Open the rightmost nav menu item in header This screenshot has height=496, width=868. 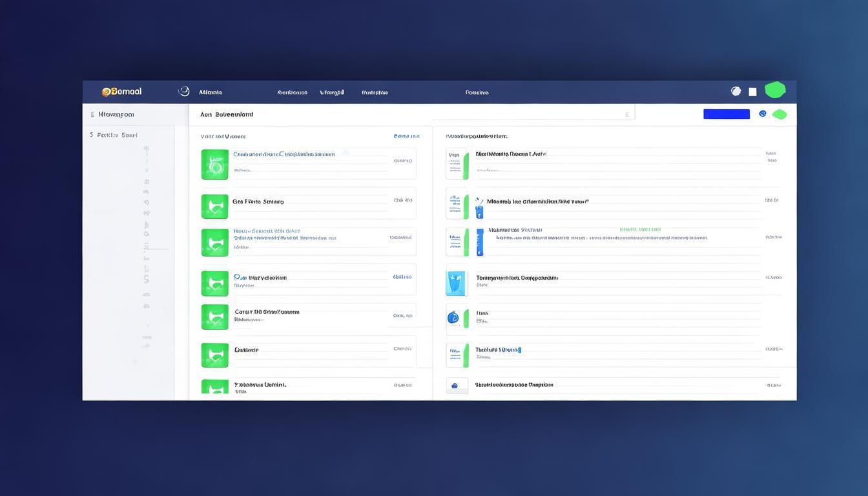477,92
